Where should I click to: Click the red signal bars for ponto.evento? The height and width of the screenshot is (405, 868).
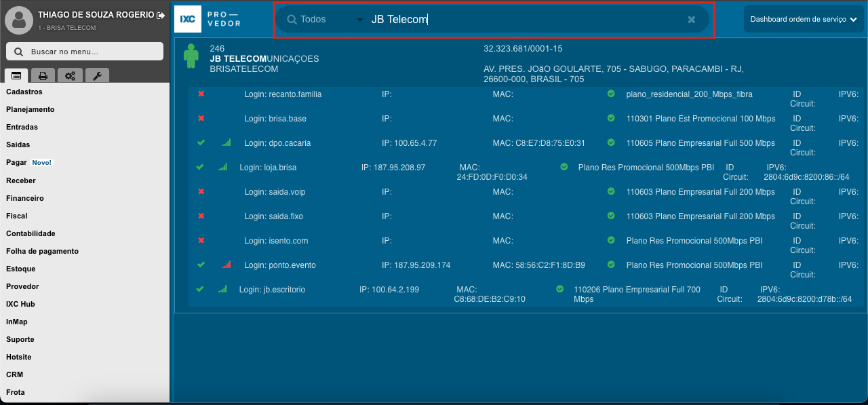pyautogui.click(x=226, y=265)
